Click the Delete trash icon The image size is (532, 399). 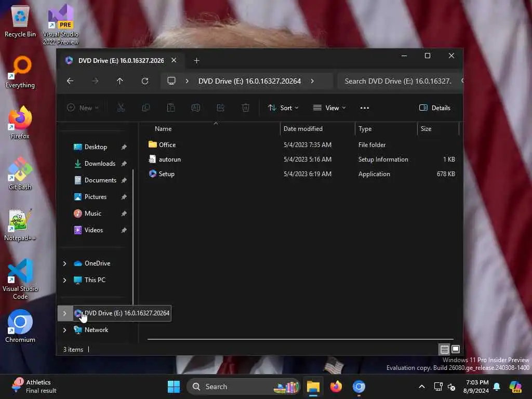coord(246,108)
